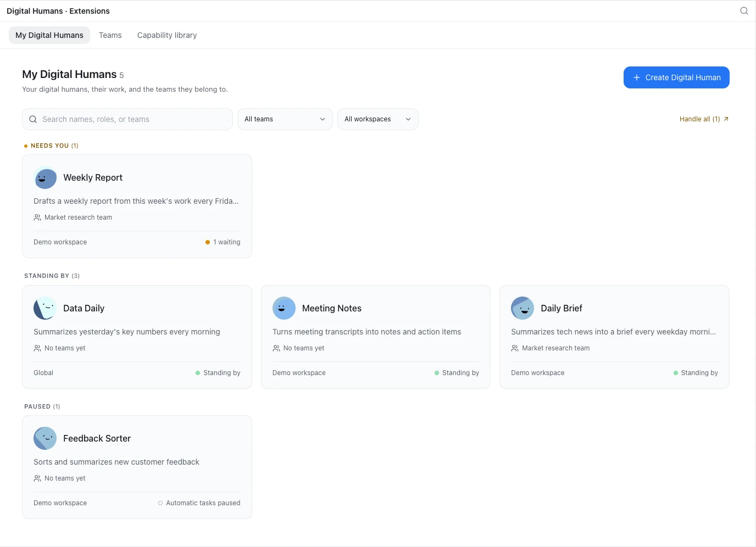Click the search icon in the title bar
The height and width of the screenshot is (547, 756).
pos(744,11)
